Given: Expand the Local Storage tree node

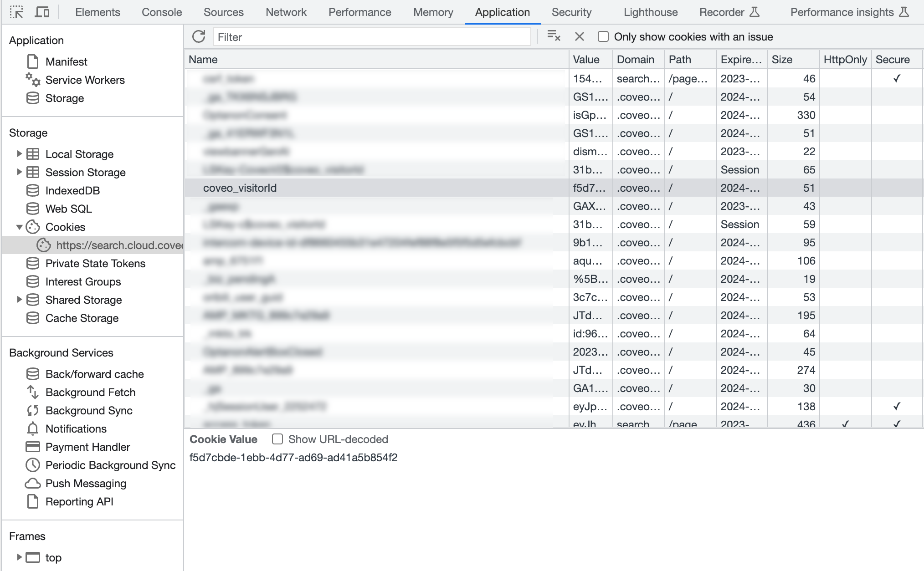Looking at the screenshot, I should pyautogui.click(x=19, y=154).
